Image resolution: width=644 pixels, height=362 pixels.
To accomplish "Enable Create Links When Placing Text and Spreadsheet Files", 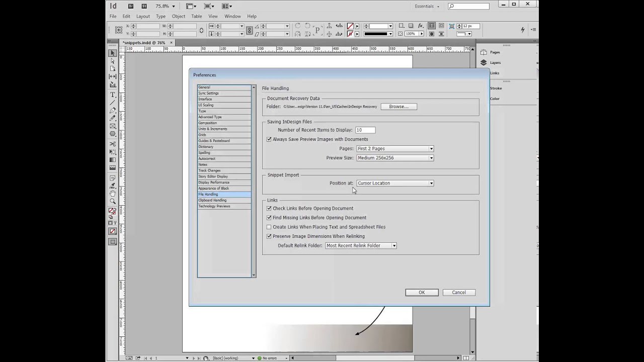I will 269,227.
